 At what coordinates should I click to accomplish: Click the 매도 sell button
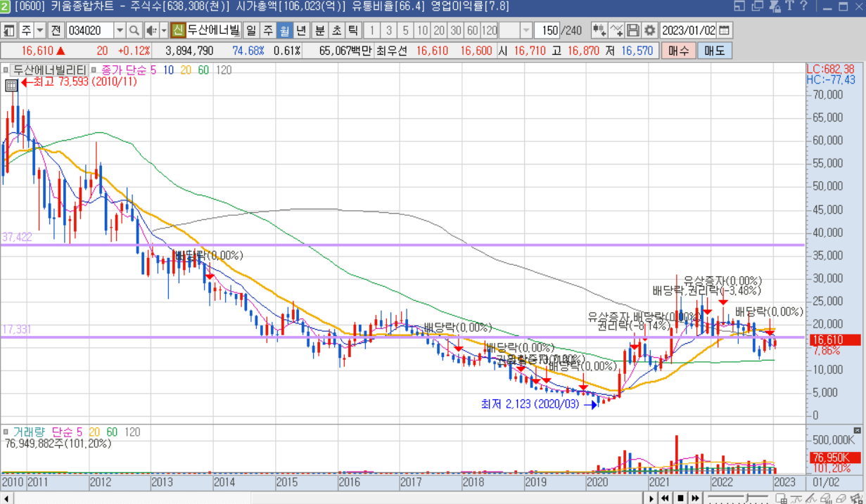coord(714,51)
